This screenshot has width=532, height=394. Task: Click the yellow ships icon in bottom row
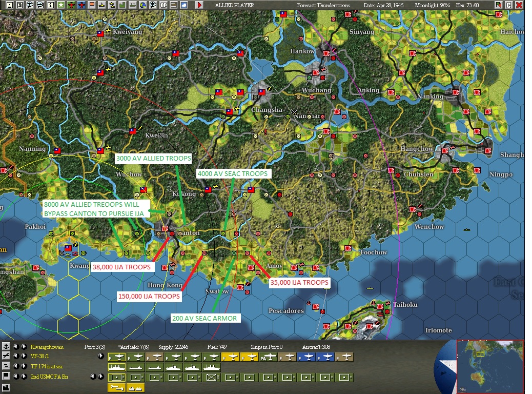pos(136,387)
